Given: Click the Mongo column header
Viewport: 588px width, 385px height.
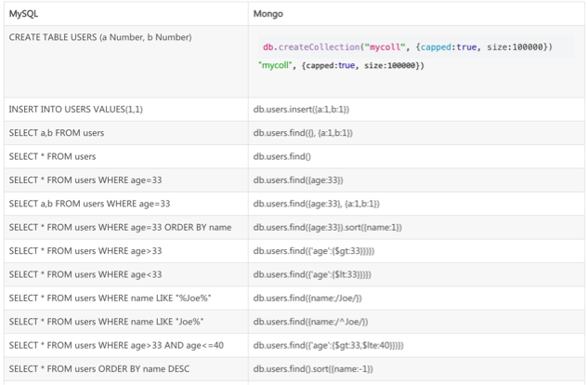Looking at the screenshot, I should pyautogui.click(x=268, y=14).
